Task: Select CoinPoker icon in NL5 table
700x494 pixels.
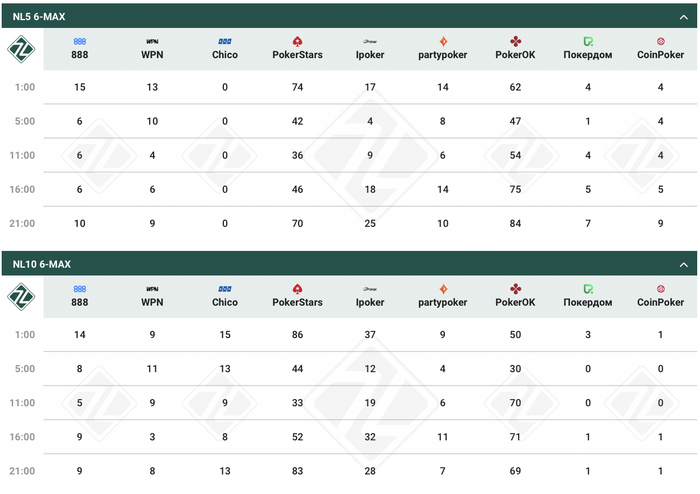Action: 661,41
